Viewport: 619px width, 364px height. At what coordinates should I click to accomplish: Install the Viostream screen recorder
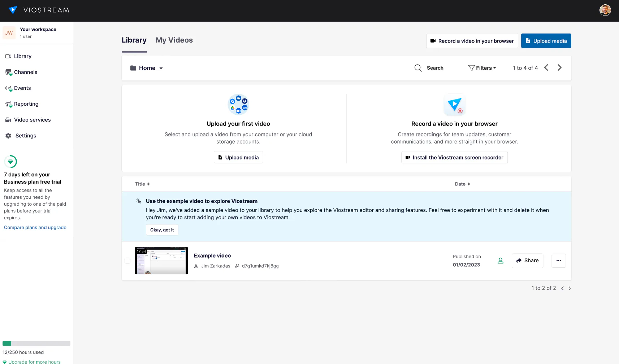(454, 157)
